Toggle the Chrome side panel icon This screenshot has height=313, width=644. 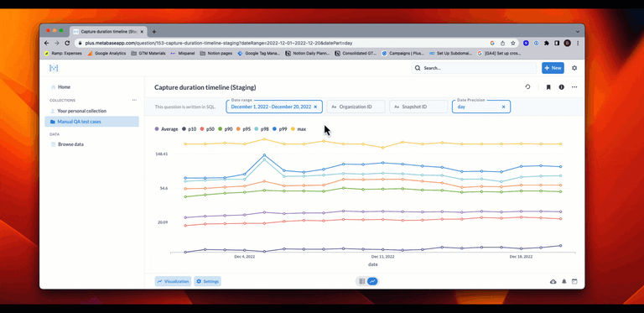[x=557, y=43]
